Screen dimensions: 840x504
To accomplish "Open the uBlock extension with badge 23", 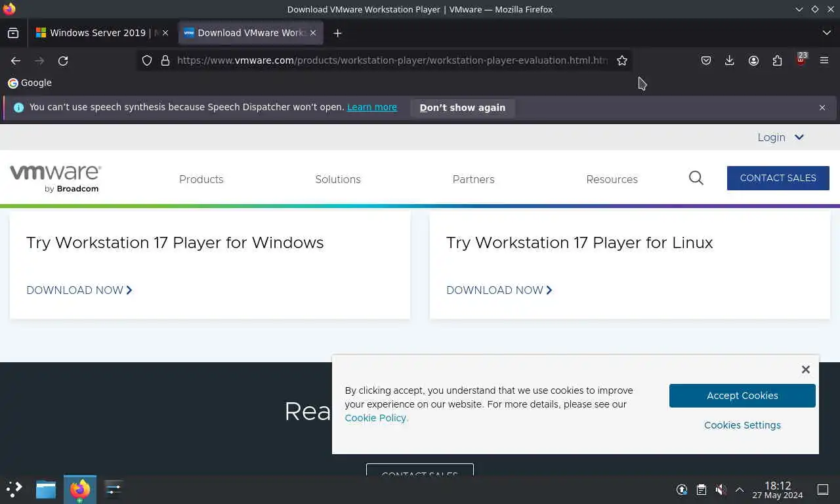I will (x=801, y=60).
